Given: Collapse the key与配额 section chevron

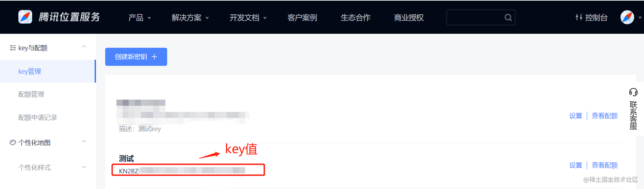Looking at the screenshot, I should [x=84, y=47].
